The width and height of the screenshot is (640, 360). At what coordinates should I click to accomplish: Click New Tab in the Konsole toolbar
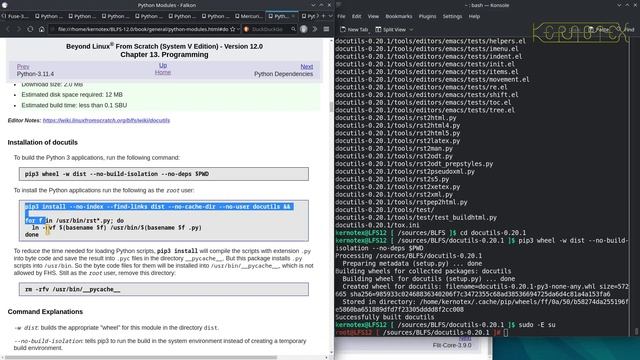(354, 29)
